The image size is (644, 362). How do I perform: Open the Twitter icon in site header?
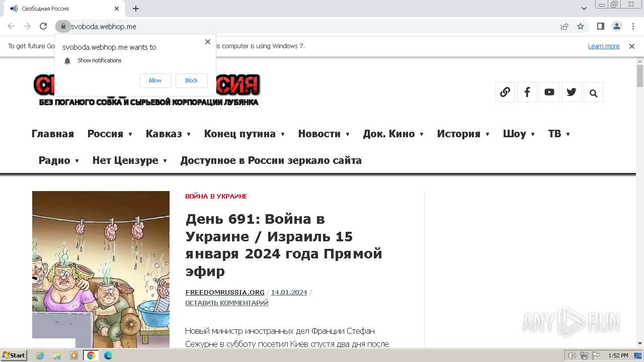pyautogui.click(x=572, y=92)
